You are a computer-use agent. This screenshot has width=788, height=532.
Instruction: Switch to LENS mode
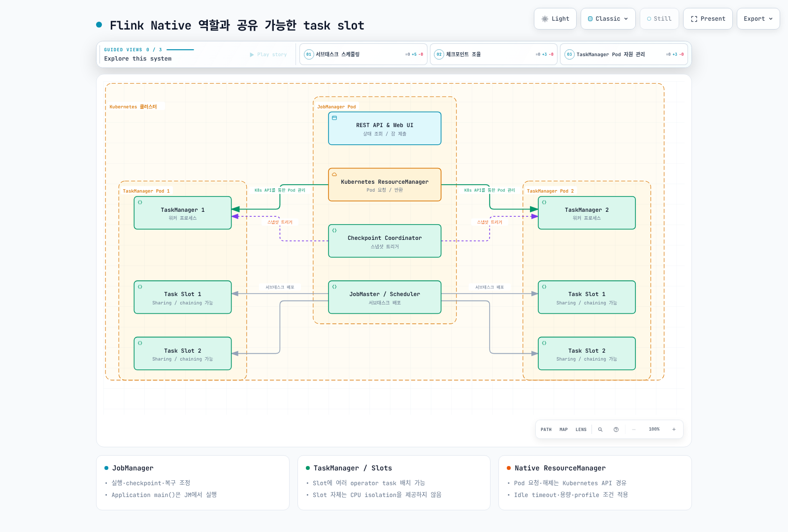coord(581,430)
